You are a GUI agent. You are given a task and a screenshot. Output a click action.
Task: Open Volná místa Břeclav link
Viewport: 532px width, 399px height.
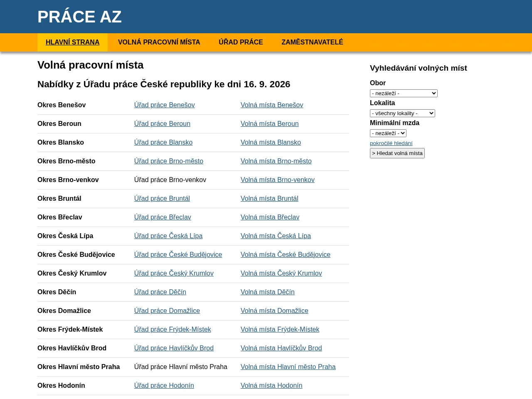(270, 217)
